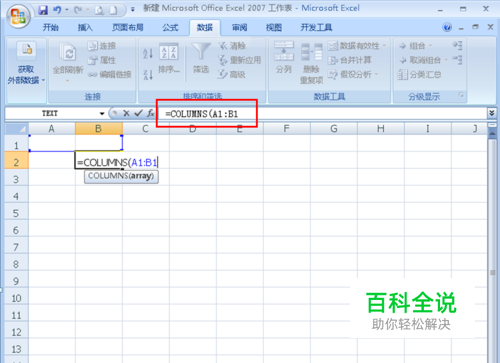Click 合并计算 consolidate button

click(350, 60)
